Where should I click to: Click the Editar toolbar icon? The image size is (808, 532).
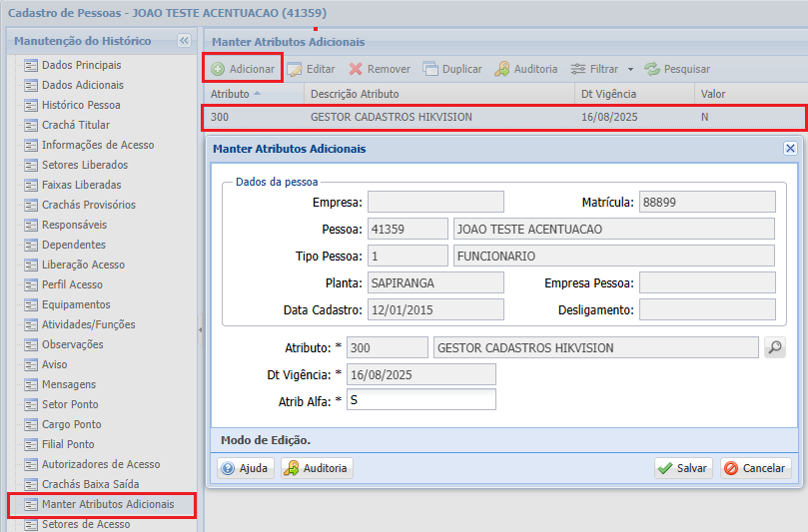click(x=296, y=69)
